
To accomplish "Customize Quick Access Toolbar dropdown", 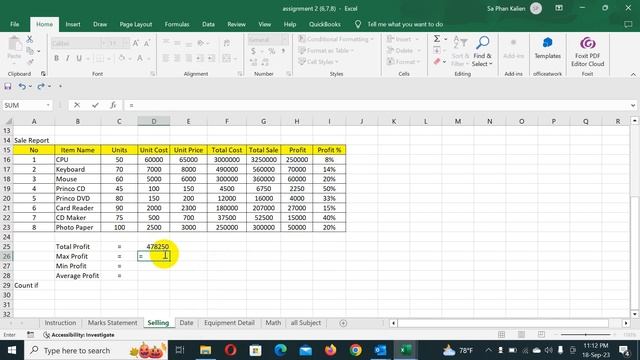I will (x=60, y=86).
